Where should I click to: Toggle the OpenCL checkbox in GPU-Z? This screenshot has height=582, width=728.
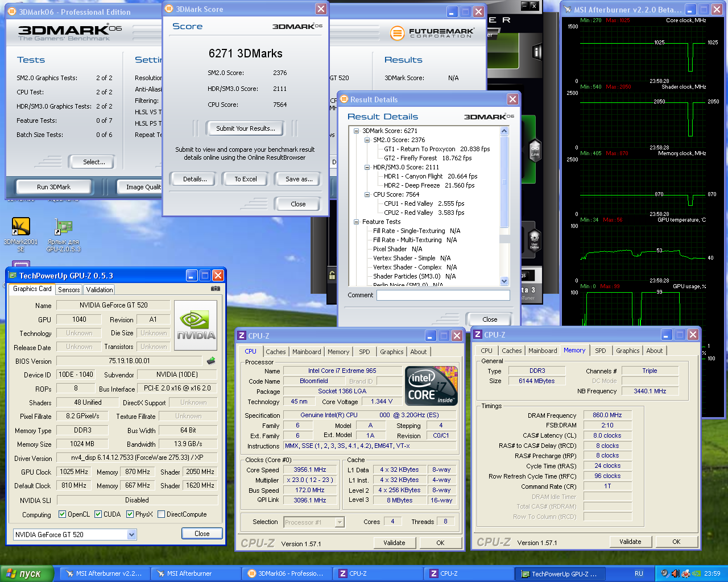pyautogui.click(x=63, y=514)
